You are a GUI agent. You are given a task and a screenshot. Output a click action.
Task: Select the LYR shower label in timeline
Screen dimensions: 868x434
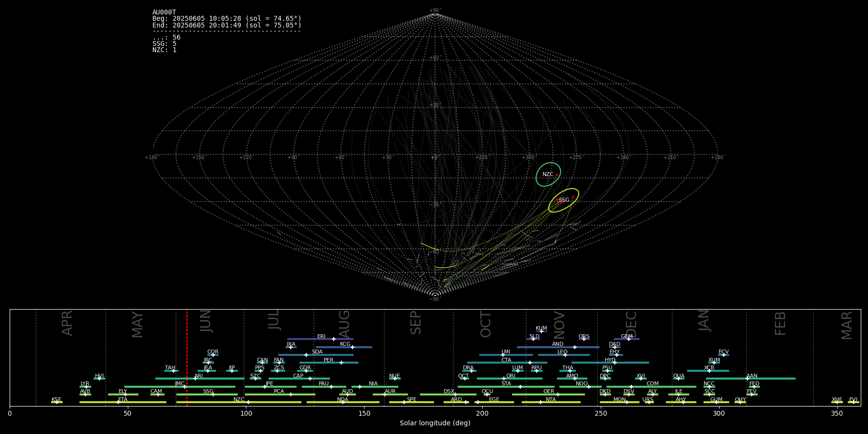coord(85,384)
